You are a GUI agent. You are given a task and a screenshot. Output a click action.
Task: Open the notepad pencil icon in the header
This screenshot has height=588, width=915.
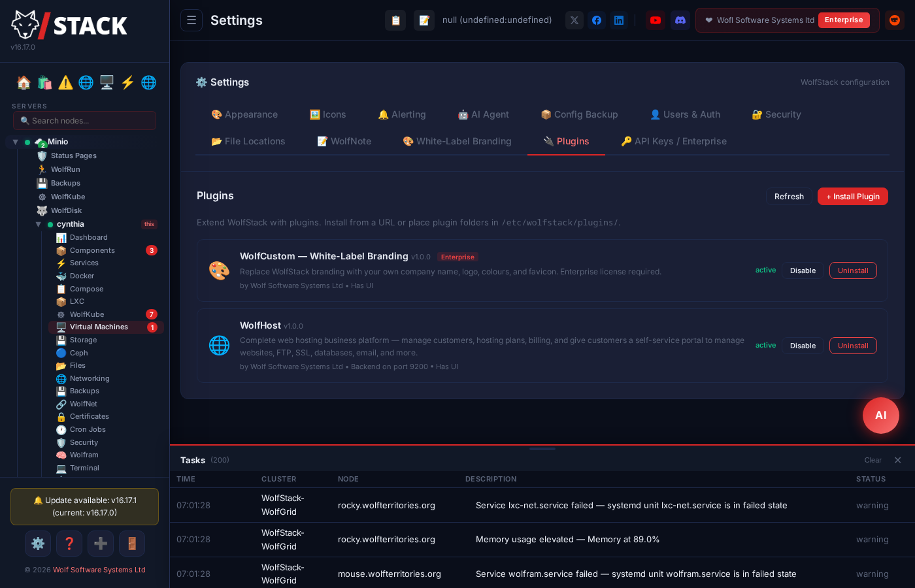click(x=424, y=20)
